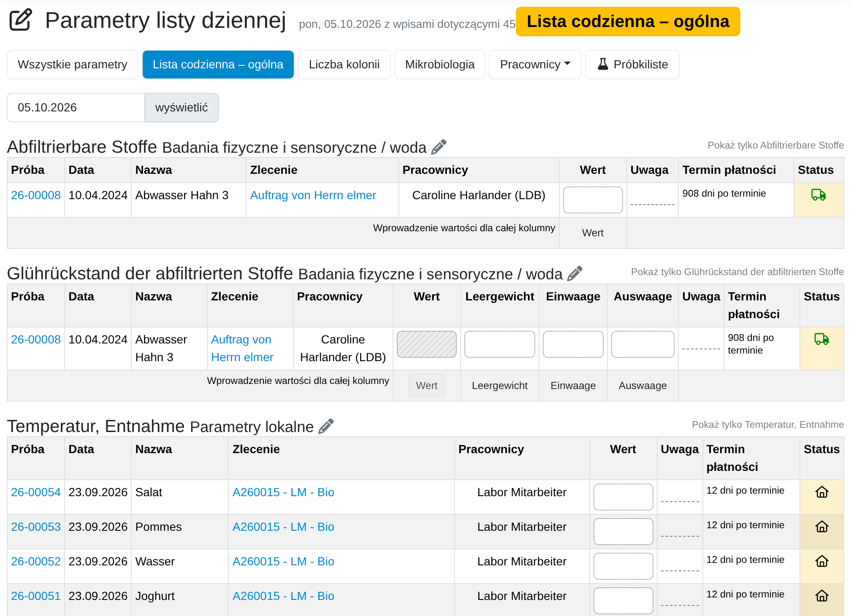Screen dimensions: 851x616
Task: Click the Wert input for Salat
Action: click(x=623, y=497)
